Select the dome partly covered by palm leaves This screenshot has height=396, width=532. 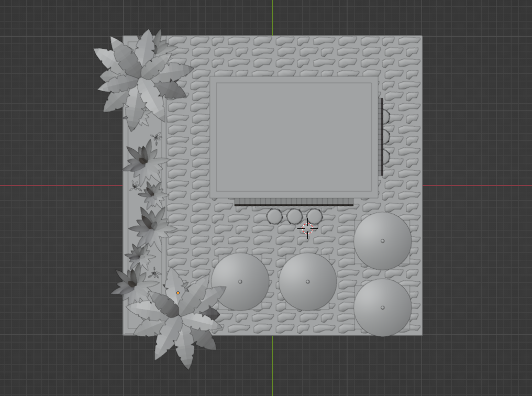pyautogui.click(x=241, y=282)
